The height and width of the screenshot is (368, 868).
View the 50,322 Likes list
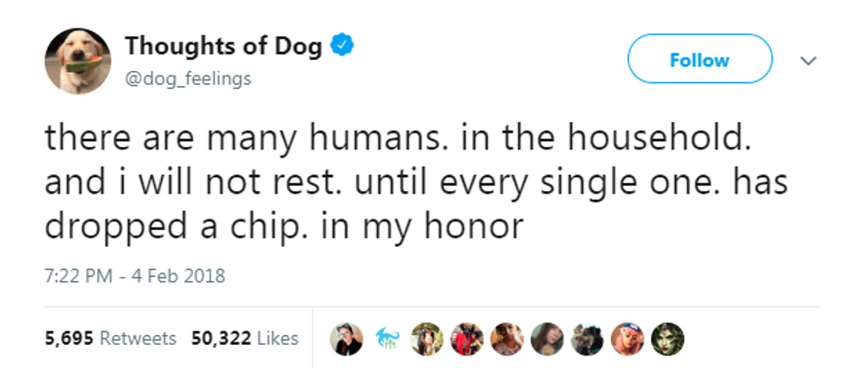[244, 339]
